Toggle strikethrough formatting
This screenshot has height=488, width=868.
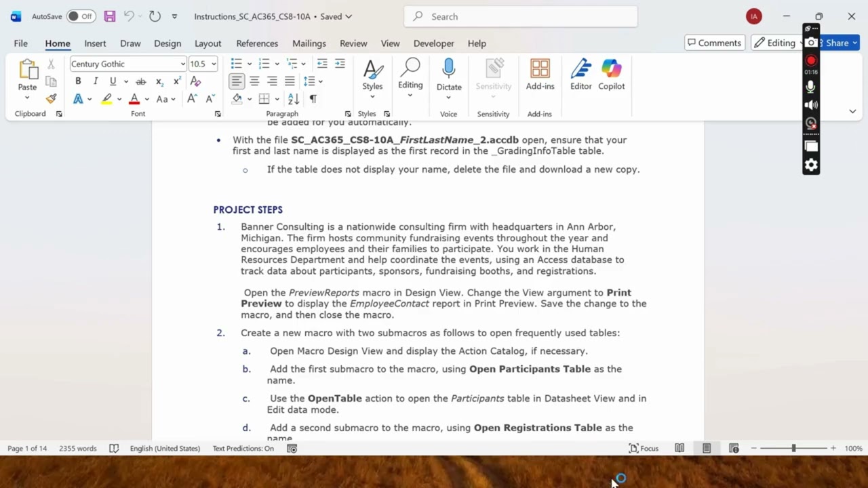tap(141, 81)
